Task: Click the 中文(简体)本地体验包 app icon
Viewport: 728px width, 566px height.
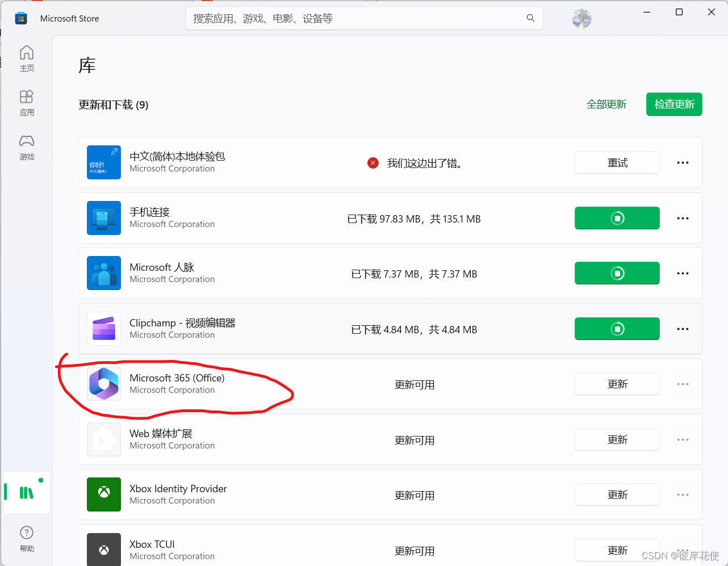Action: tap(104, 162)
